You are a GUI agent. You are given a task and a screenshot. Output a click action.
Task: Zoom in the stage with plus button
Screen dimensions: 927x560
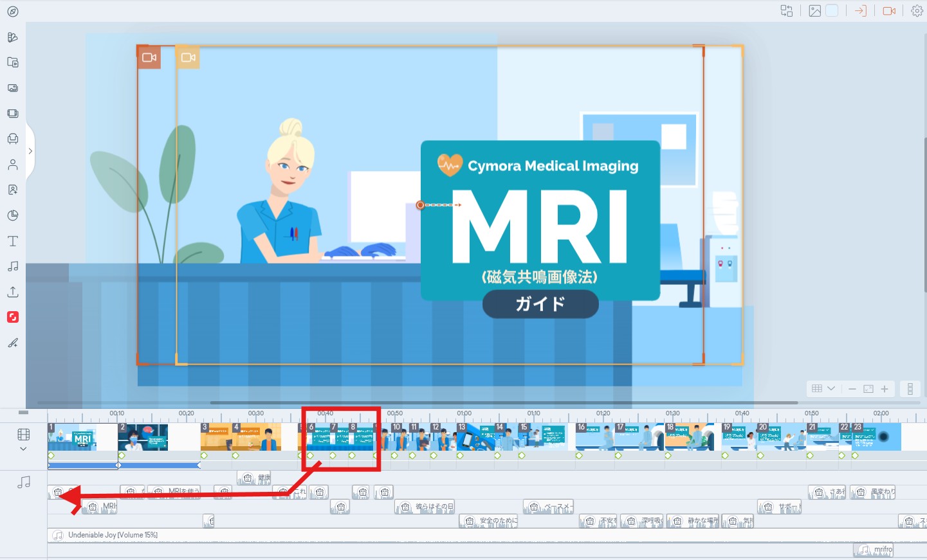(x=885, y=389)
